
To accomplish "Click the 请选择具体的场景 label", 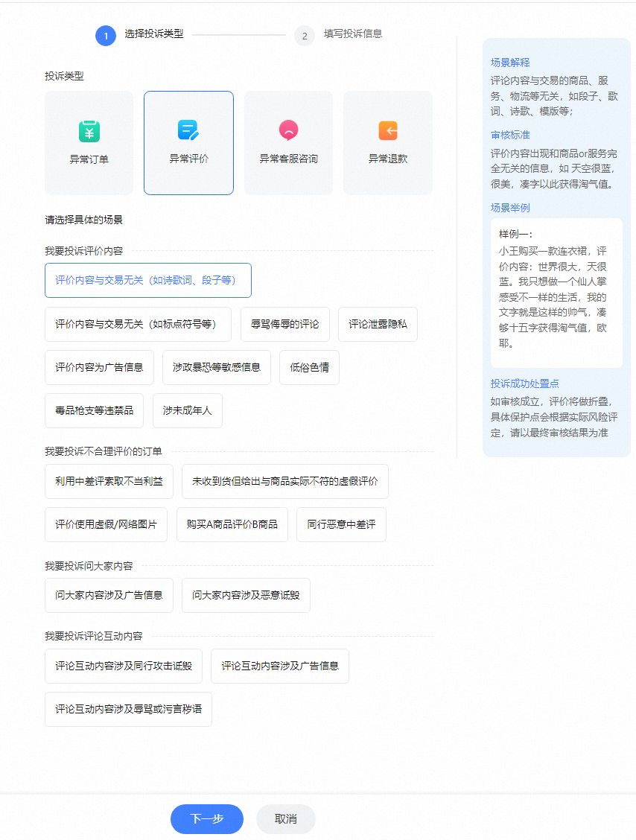I will (x=83, y=220).
